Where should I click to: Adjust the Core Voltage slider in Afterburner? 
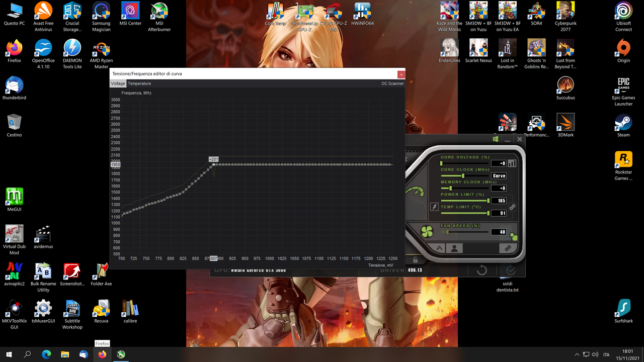[x=464, y=163]
